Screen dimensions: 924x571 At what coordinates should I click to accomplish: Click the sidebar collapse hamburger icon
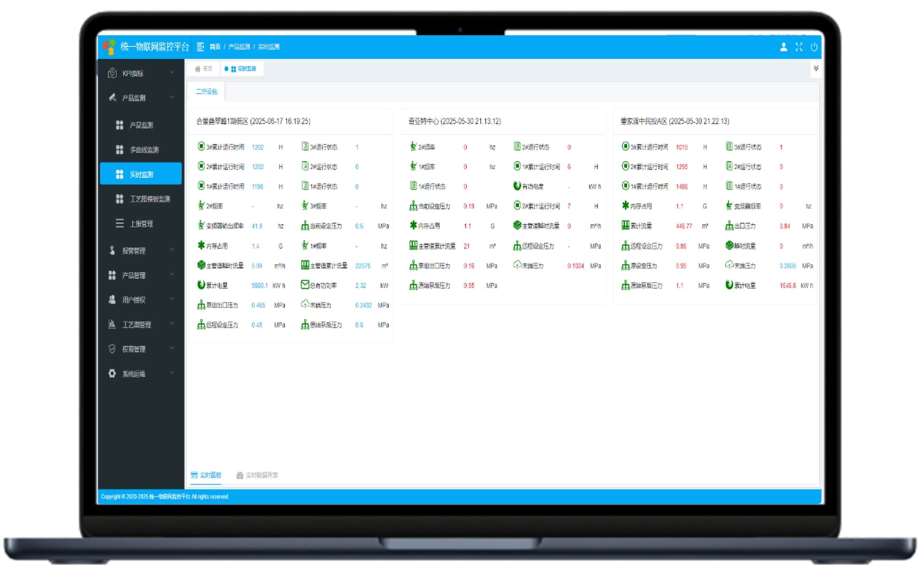(200, 47)
